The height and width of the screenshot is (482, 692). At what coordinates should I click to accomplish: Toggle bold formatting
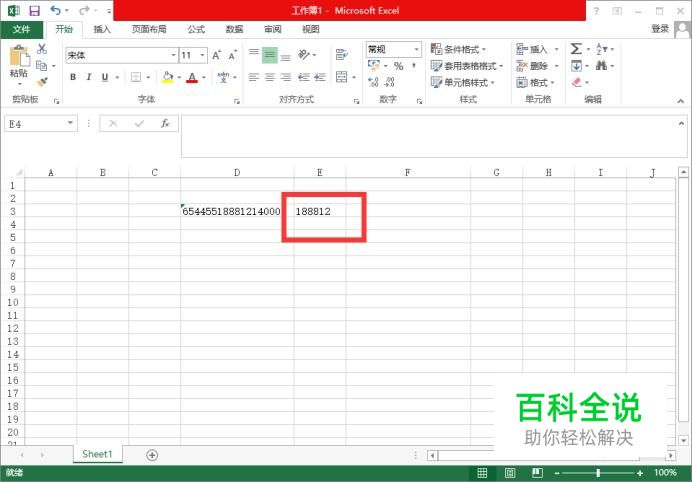point(73,77)
